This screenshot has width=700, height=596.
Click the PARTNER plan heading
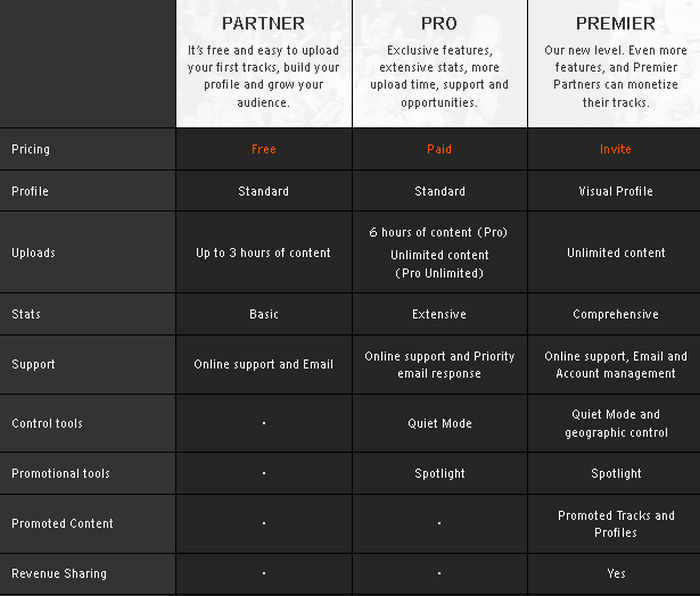point(264,23)
